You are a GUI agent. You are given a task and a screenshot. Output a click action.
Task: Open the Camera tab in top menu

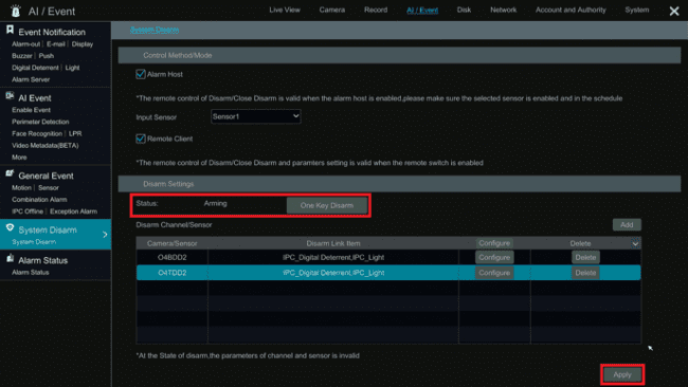(332, 10)
